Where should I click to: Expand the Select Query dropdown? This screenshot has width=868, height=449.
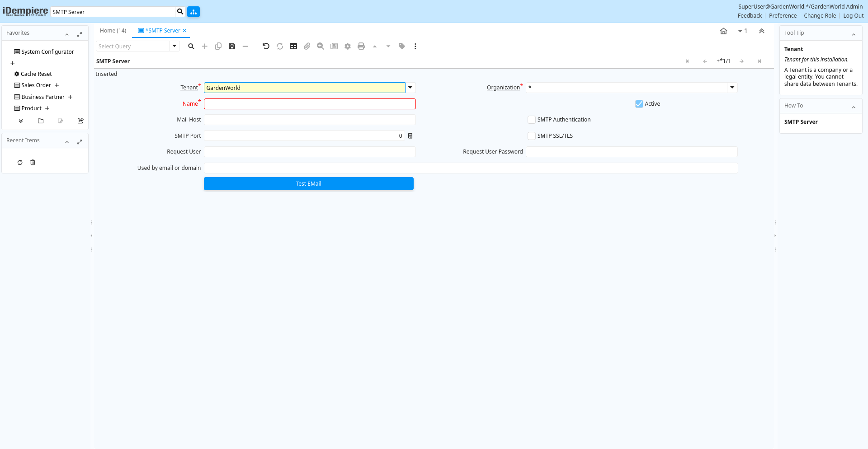coord(175,46)
